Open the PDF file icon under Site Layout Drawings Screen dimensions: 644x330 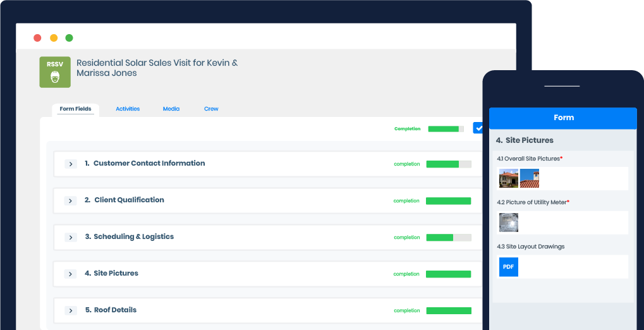point(509,267)
